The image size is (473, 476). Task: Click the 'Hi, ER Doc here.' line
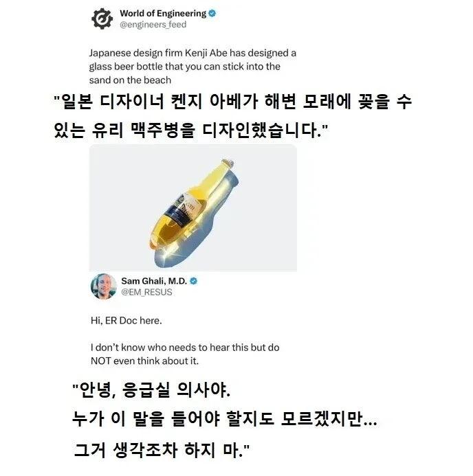click(126, 321)
